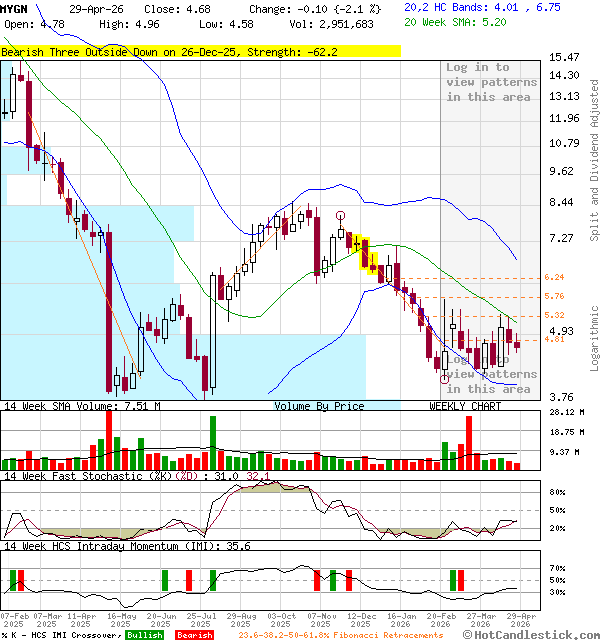
Task: Click the 4.81 Fibonacci level label
Action: (554, 339)
